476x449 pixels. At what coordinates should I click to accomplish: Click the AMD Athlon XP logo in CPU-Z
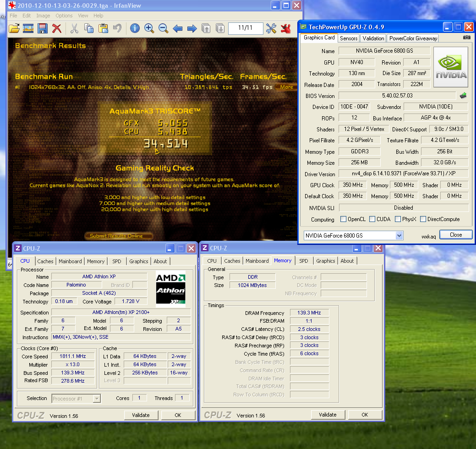tap(170, 289)
